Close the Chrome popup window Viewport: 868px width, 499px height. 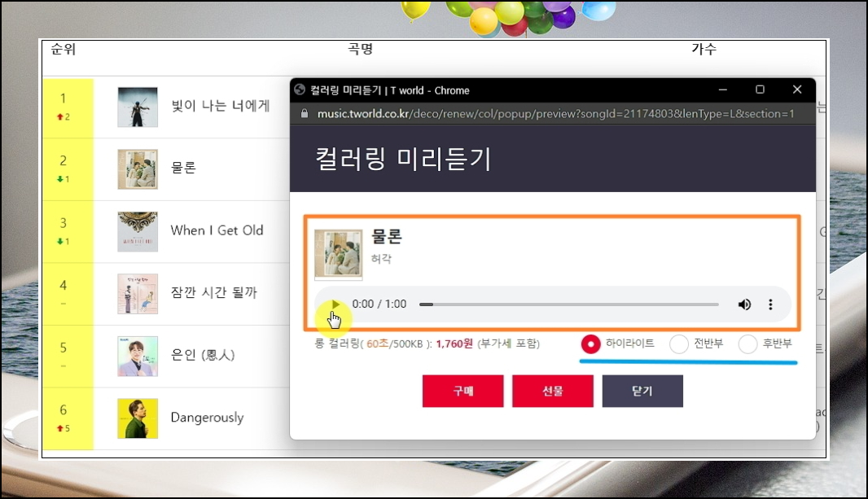pyautogui.click(x=796, y=90)
